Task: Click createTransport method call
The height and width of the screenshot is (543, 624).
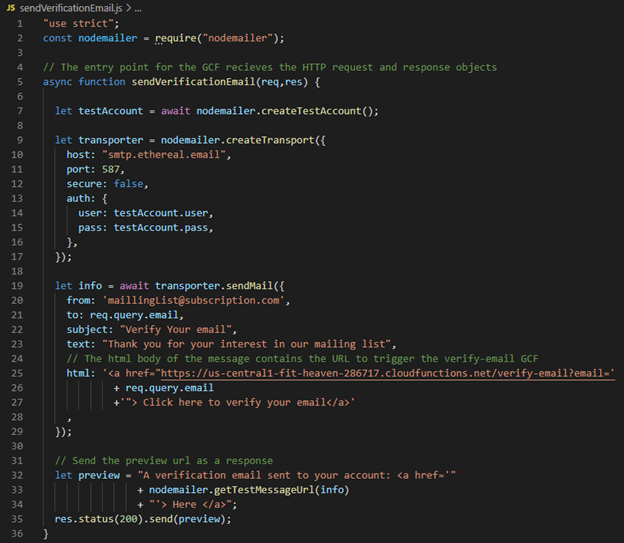Action: [x=270, y=140]
